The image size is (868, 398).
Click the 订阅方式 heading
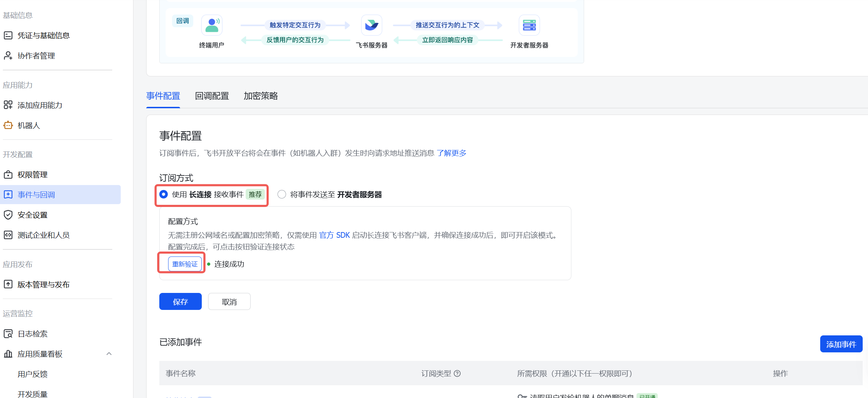coord(176,178)
